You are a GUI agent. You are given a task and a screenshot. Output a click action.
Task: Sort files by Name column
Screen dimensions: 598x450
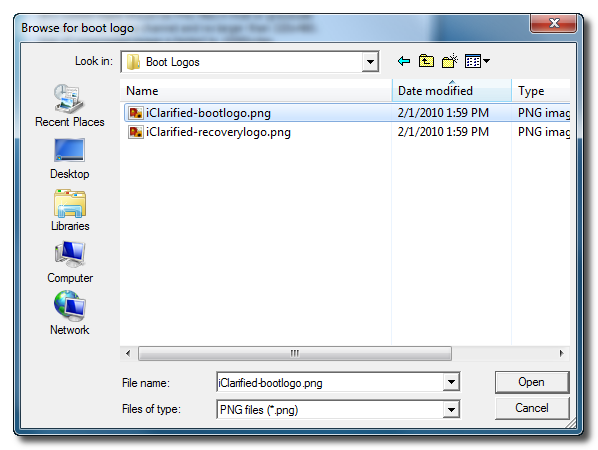[x=256, y=91]
